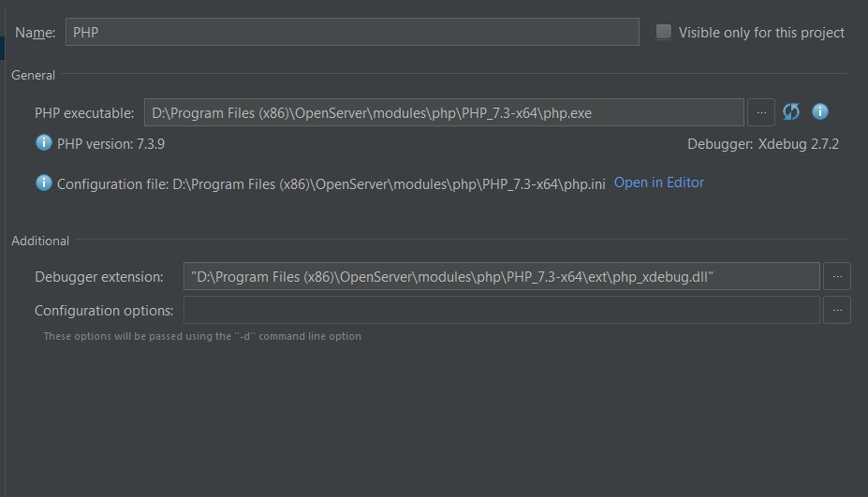The height and width of the screenshot is (497, 868).
Task: Open Configuration options editor with the ellipsis button
Action: point(837,310)
